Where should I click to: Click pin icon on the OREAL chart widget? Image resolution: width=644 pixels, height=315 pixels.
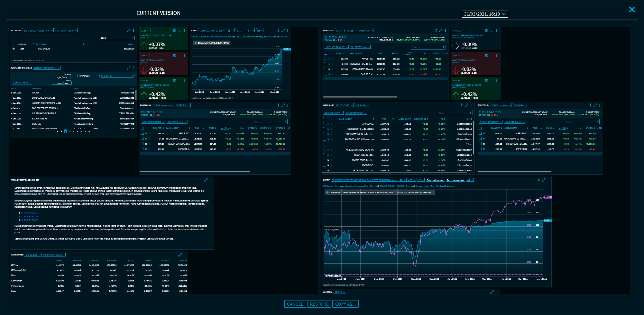coord(278,30)
